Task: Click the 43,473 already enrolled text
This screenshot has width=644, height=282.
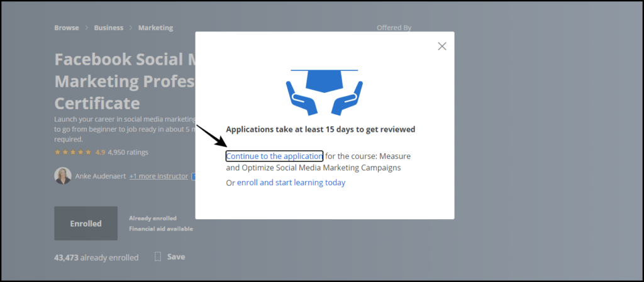Action: [96, 258]
